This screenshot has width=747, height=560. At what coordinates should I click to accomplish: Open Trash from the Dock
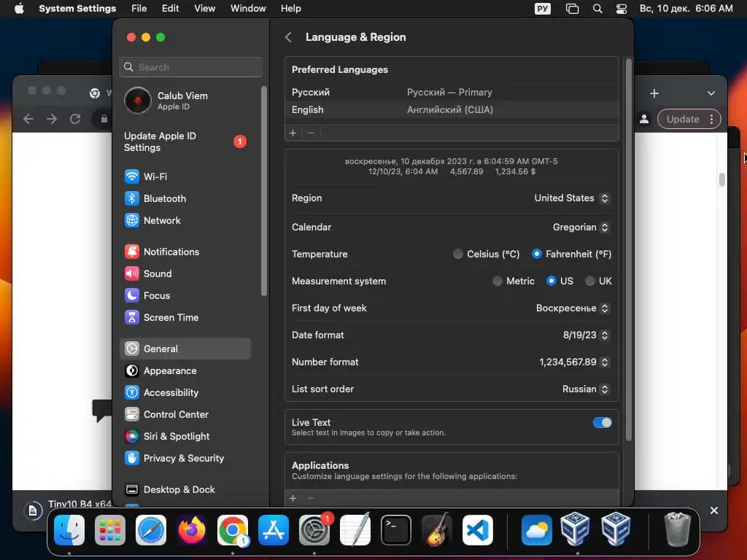tap(677, 531)
